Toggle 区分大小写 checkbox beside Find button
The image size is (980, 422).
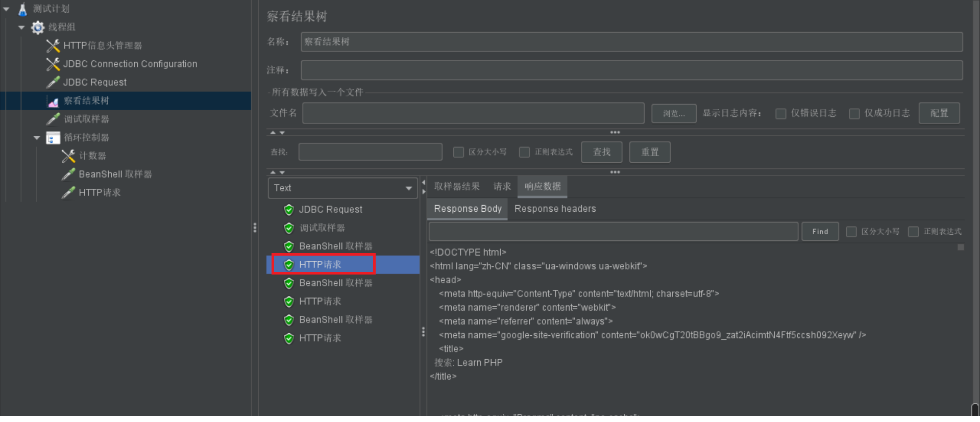[851, 232]
